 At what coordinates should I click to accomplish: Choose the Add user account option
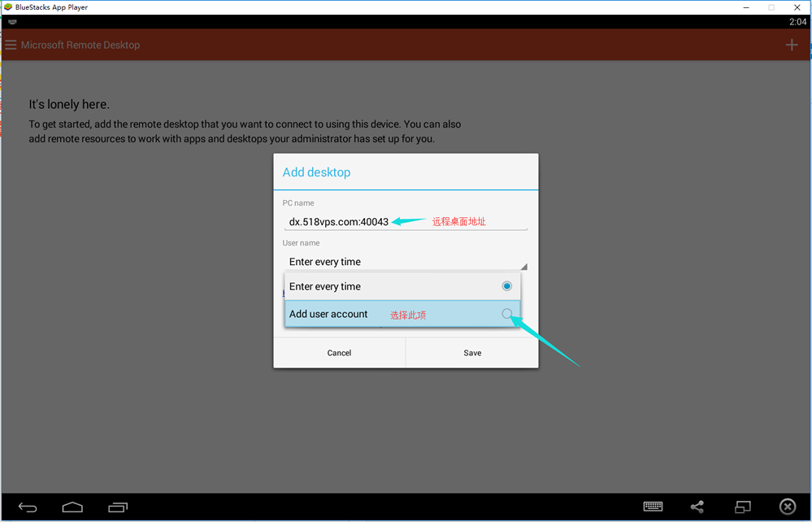pyautogui.click(x=402, y=314)
